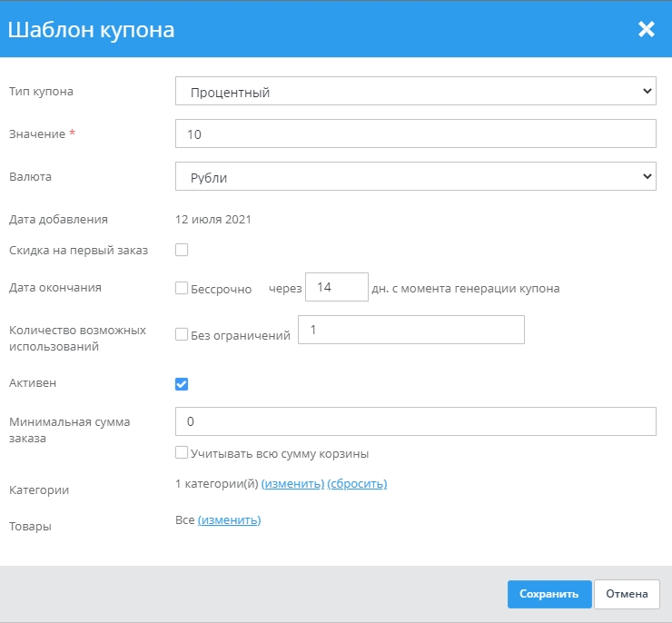Screen dimensions: 672x623
Task: Click the Отмена button
Action: point(627,594)
